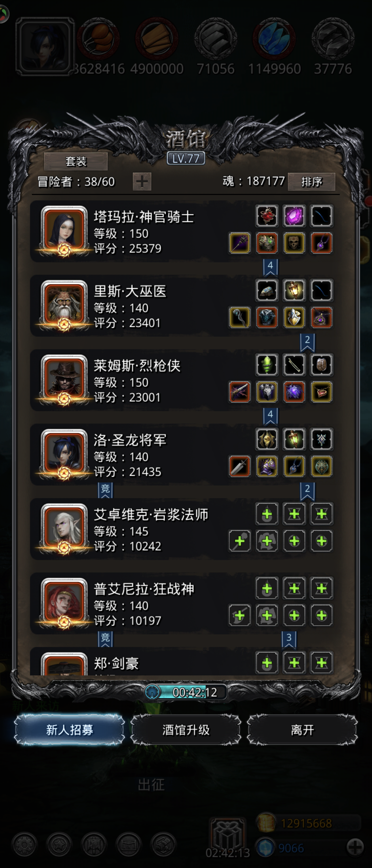The image size is (372, 868).
Task: Tap 离开 to leave the tavern
Action: tap(302, 730)
